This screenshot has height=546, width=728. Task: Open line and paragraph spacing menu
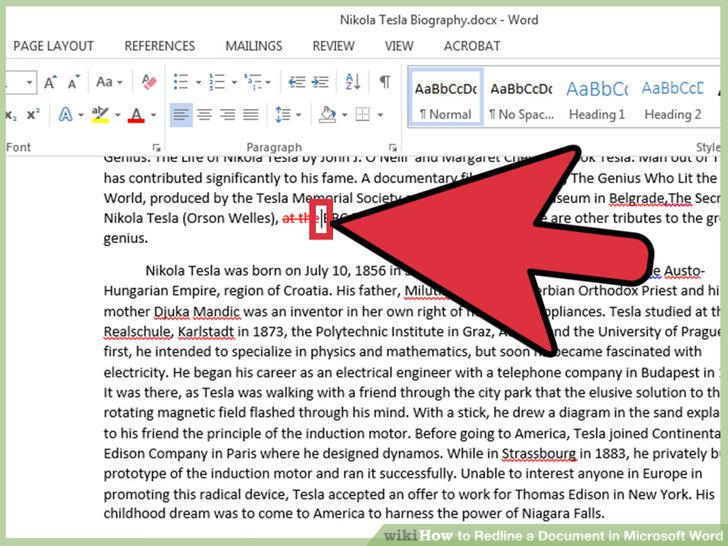coord(287,115)
